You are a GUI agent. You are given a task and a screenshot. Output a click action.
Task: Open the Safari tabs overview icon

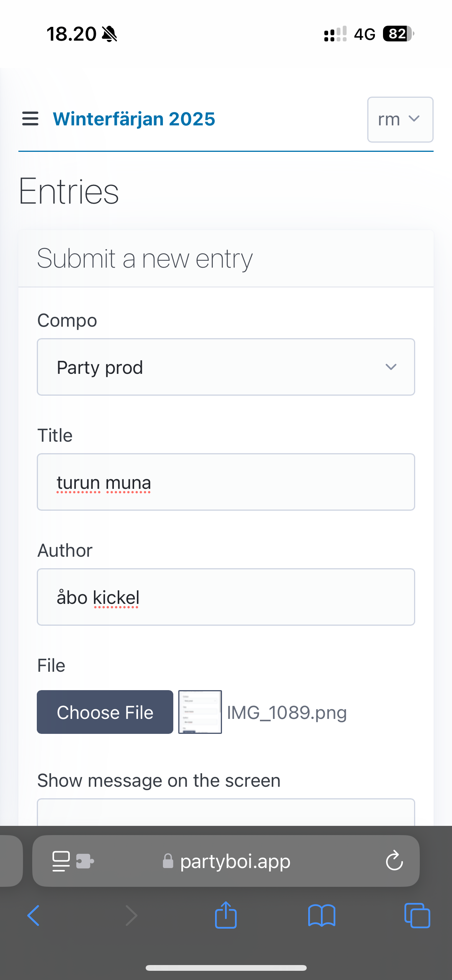tap(417, 916)
